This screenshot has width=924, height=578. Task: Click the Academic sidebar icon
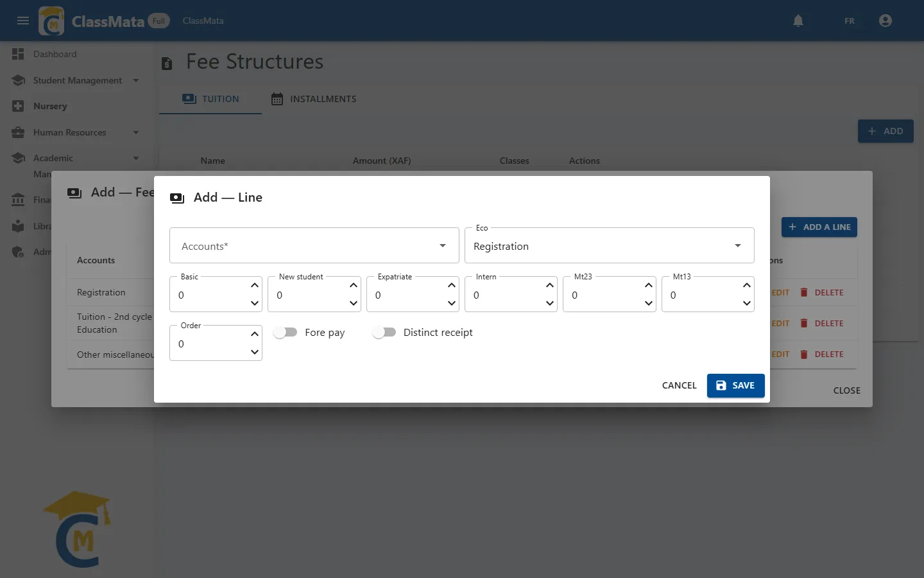tap(18, 158)
